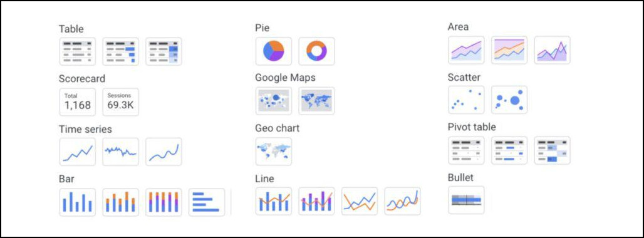Pick the horizontal bar chart icon
This screenshot has width=644, height=238.
207,202
